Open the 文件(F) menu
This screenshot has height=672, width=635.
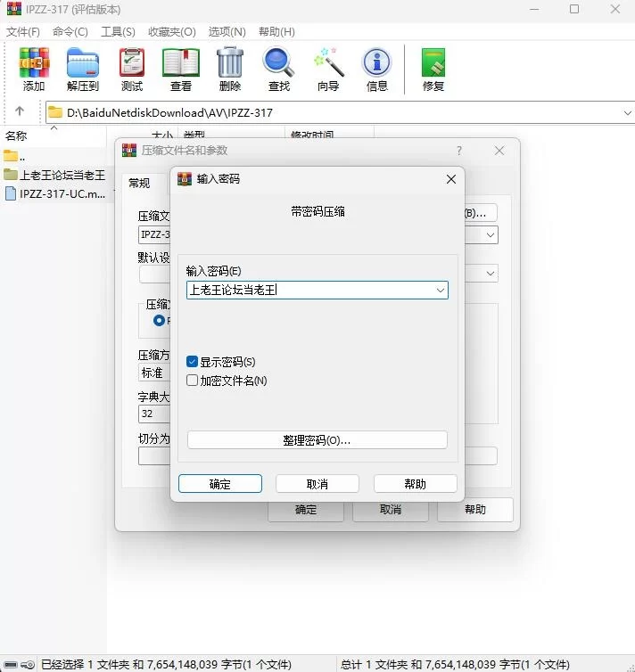point(23,31)
